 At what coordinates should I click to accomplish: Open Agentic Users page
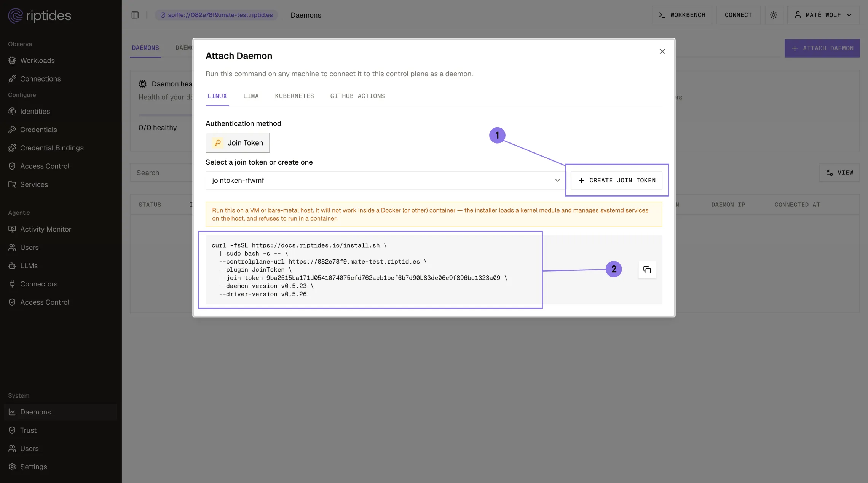tap(29, 247)
